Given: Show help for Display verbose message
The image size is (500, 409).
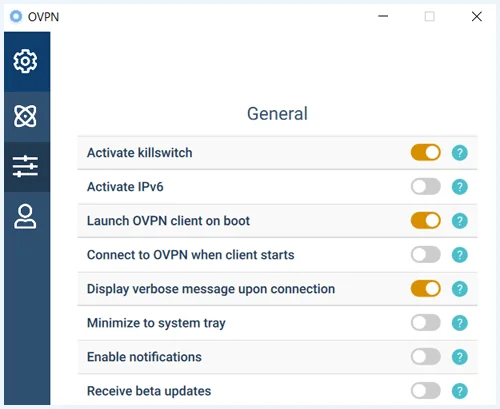Looking at the screenshot, I should 460,289.
